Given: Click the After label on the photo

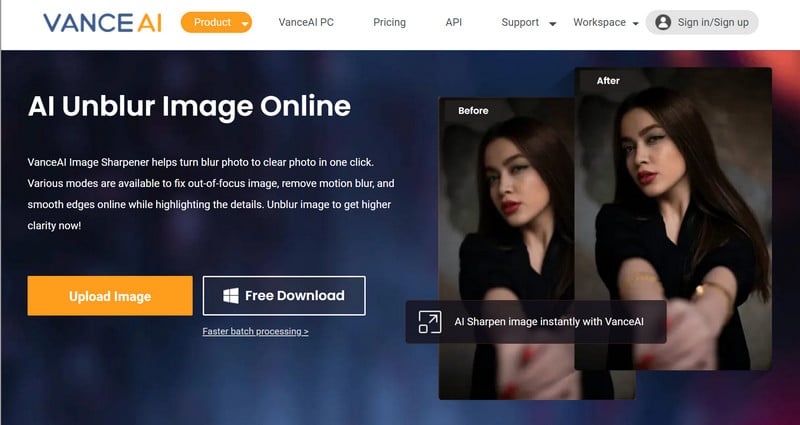Looking at the screenshot, I should (x=608, y=81).
